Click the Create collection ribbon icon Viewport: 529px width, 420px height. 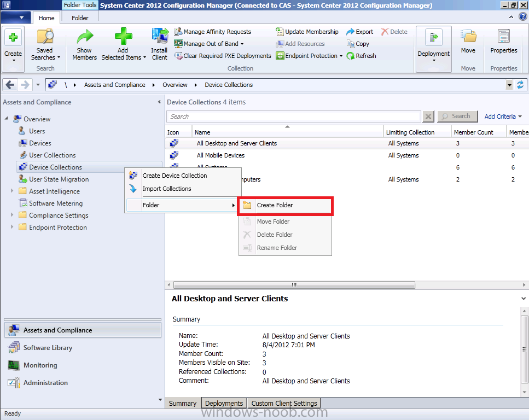[13, 38]
